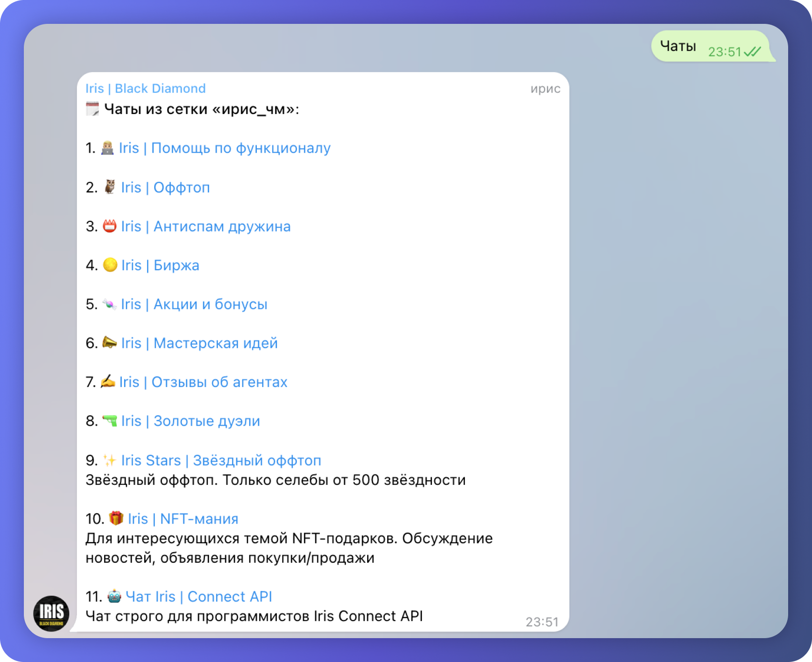Click description Для интересующихся темой NFT-подарков
Viewport: 812px width, 662px height.
point(289,548)
